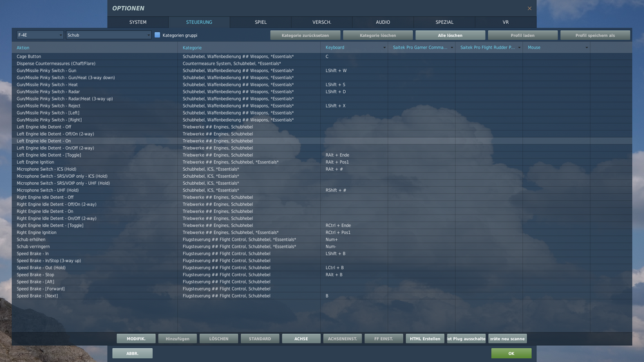This screenshot has width=644, height=362.
Task: Switch to the SYSTEM tab
Action: 138,22
